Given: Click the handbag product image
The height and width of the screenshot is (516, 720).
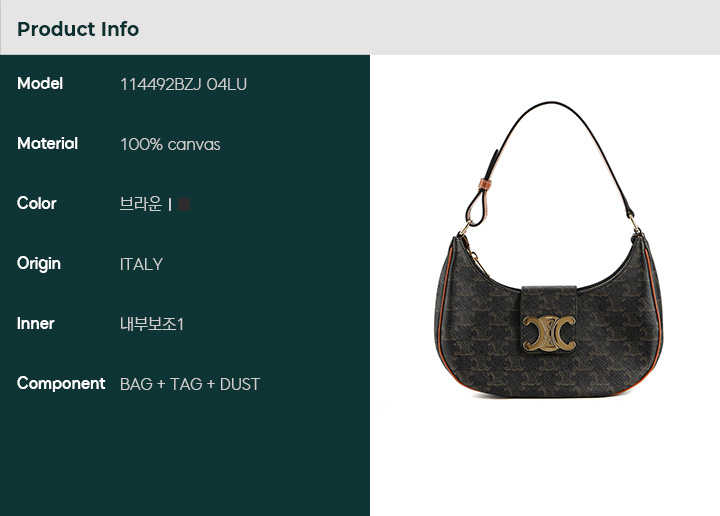Looking at the screenshot, I should pyautogui.click(x=549, y=249).
